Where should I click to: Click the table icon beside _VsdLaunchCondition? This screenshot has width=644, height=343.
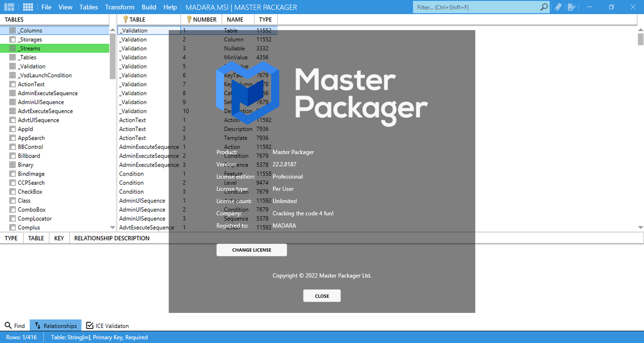pos(13,75)
